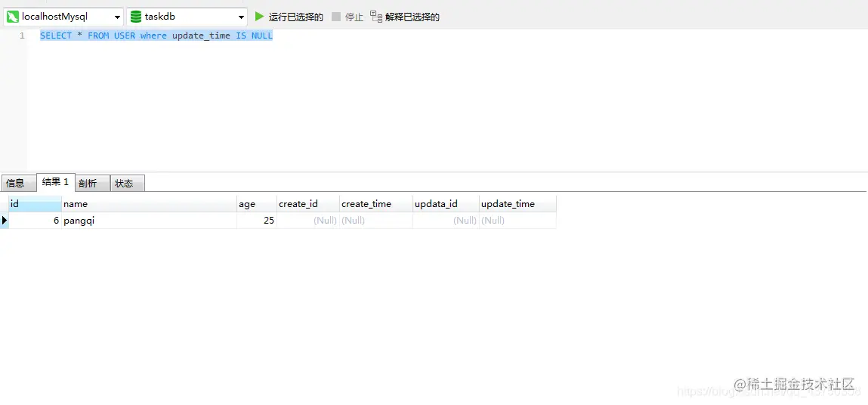This screenshot has height=405, width=868.
Task: Click the 运行已选择的 button label
Action: [296, 17]
